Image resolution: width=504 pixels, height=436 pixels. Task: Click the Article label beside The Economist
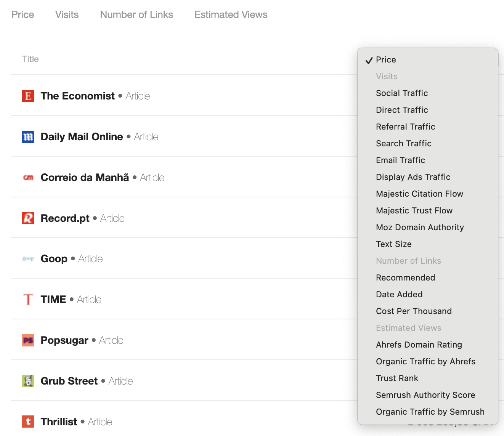coord(138,96)
